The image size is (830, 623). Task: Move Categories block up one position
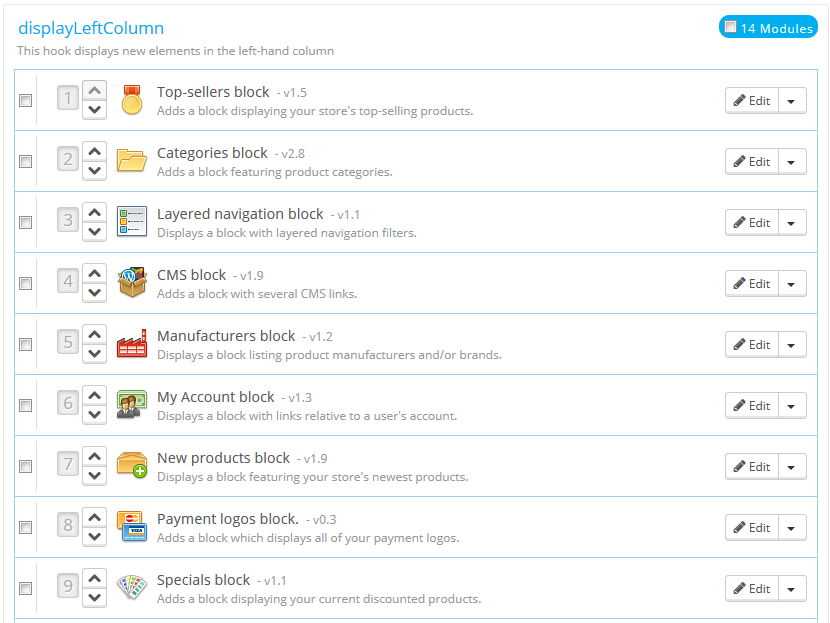pos(94,152)
